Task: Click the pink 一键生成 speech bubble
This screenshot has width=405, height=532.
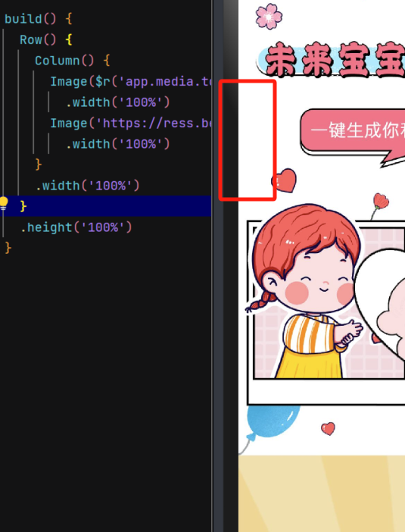Action: [353, 135]
